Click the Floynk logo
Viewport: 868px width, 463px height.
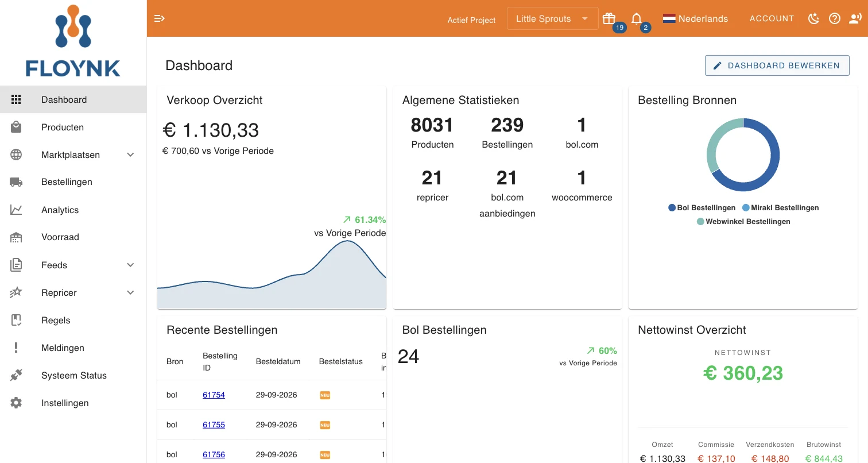click(x=73, y=41)
